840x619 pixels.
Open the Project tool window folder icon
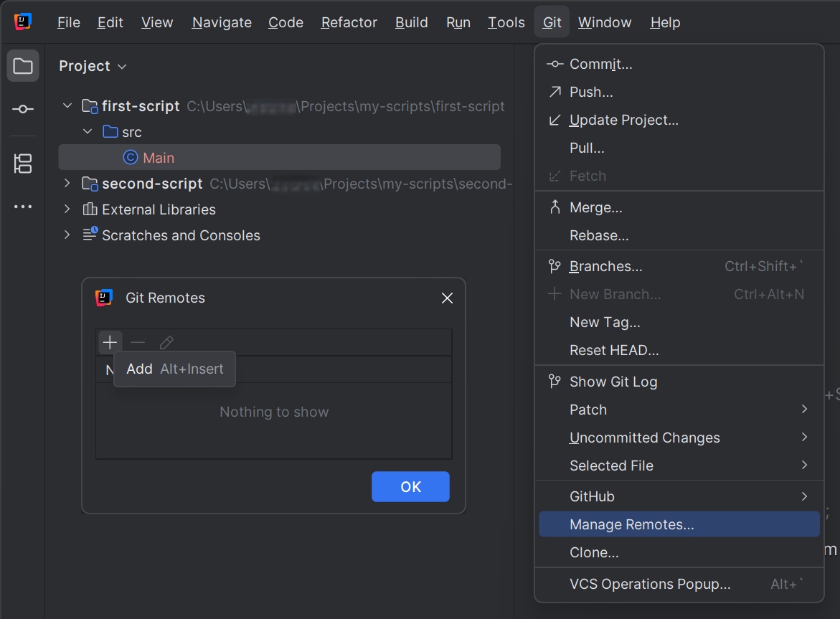[22, 66]
